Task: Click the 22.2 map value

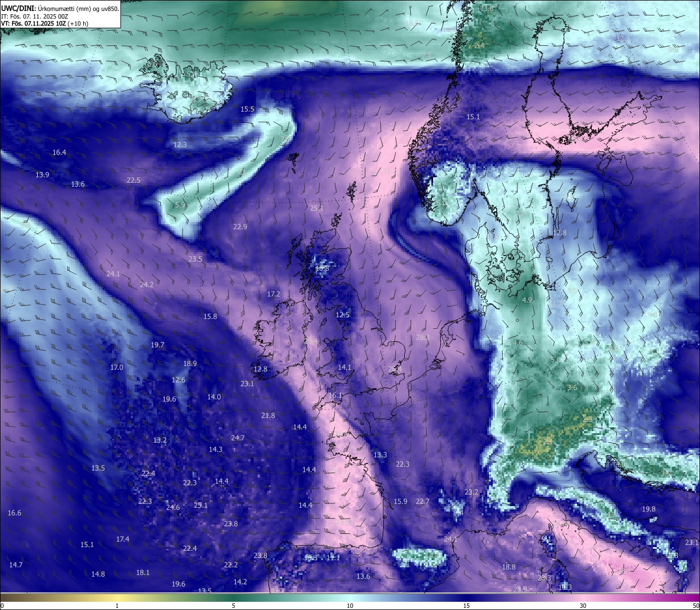Action: (231, 565)
